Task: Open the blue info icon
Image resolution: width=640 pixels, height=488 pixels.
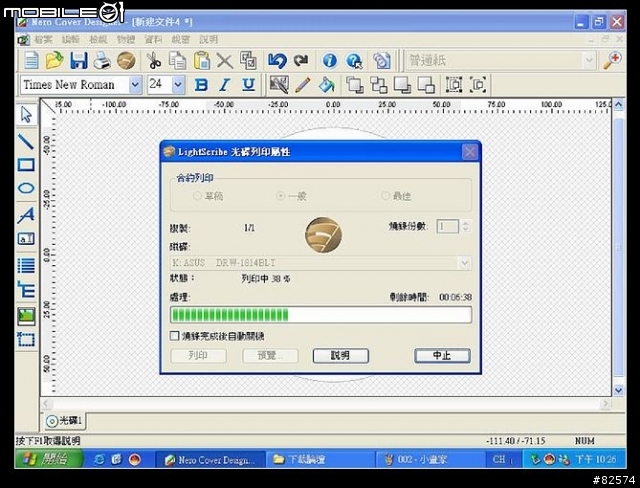Action: [330, 60]
